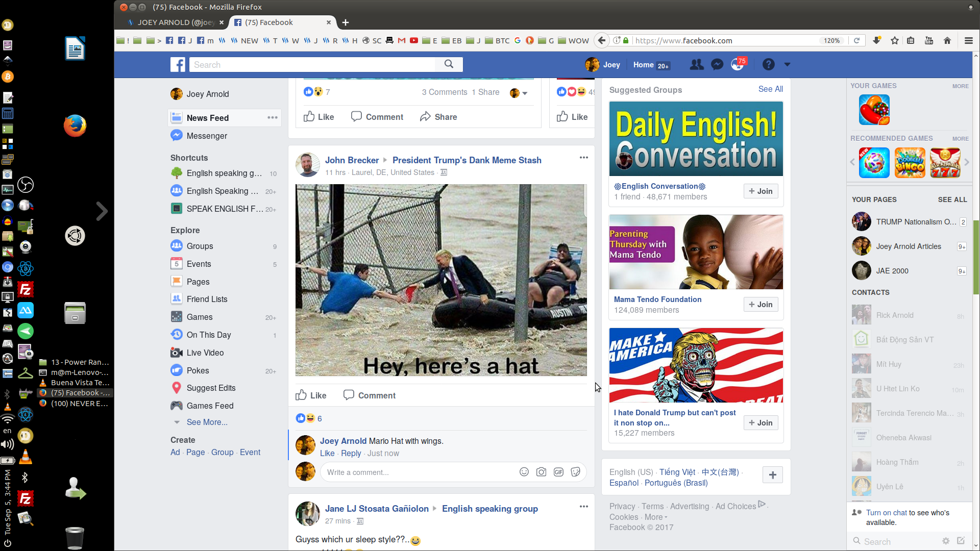Open On This Day in sidebar
The width and height of the screenshot is (980, 551).
point(209,335)
